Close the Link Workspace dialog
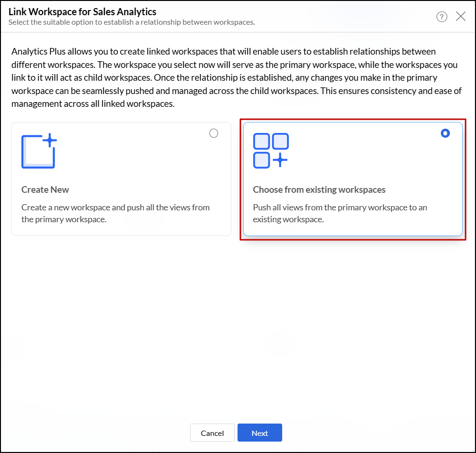Image resolution: width=476 pixels, height=453 pixels. tap(460, 17)
